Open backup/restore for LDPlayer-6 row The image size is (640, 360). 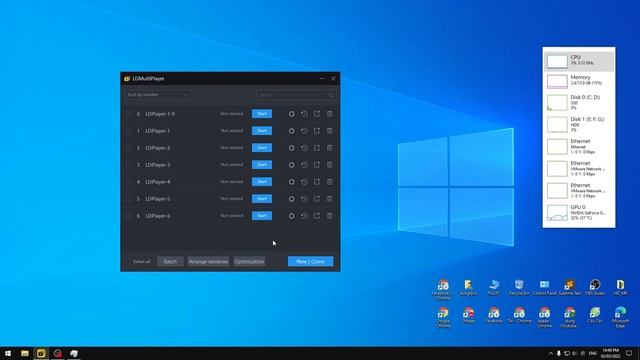coord(304,216)
